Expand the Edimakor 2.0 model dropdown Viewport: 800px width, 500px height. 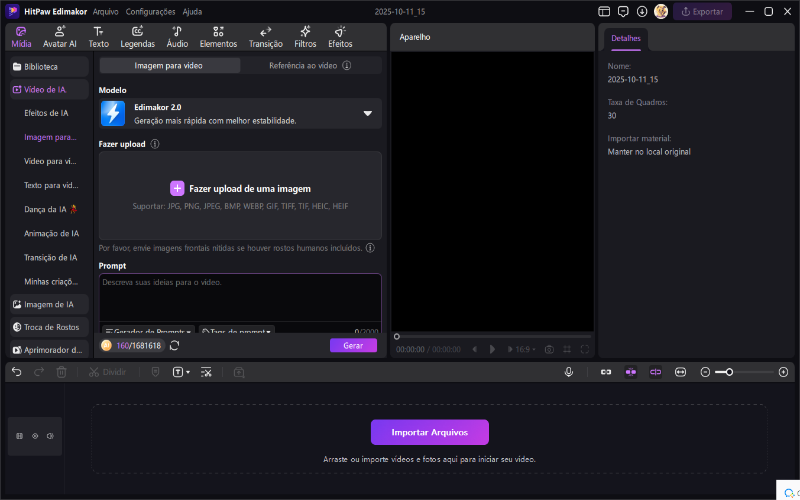pyautogui.click(x=240, y=113)
